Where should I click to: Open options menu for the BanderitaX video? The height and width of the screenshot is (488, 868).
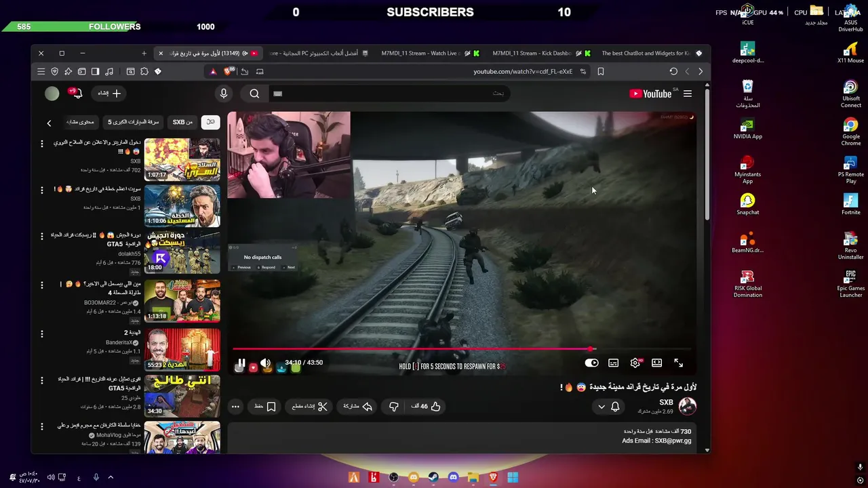(x=41, y=334)
